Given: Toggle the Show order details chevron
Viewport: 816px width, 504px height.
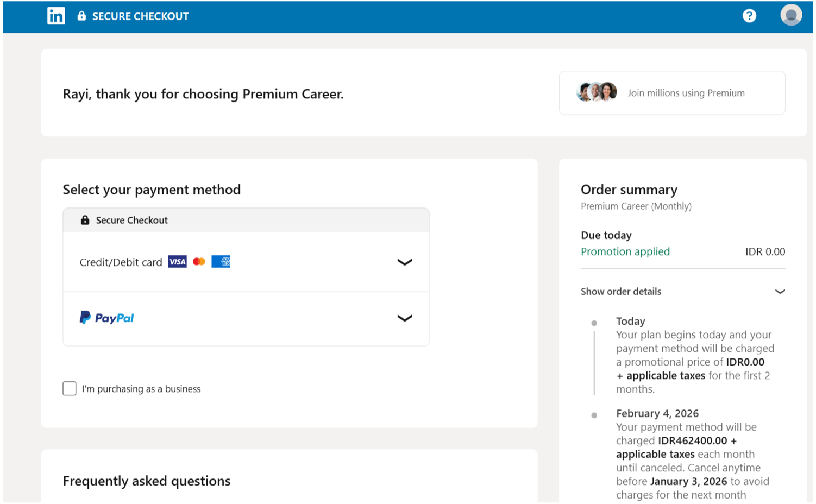Looking at the screenshot, I should pos(780,292).
